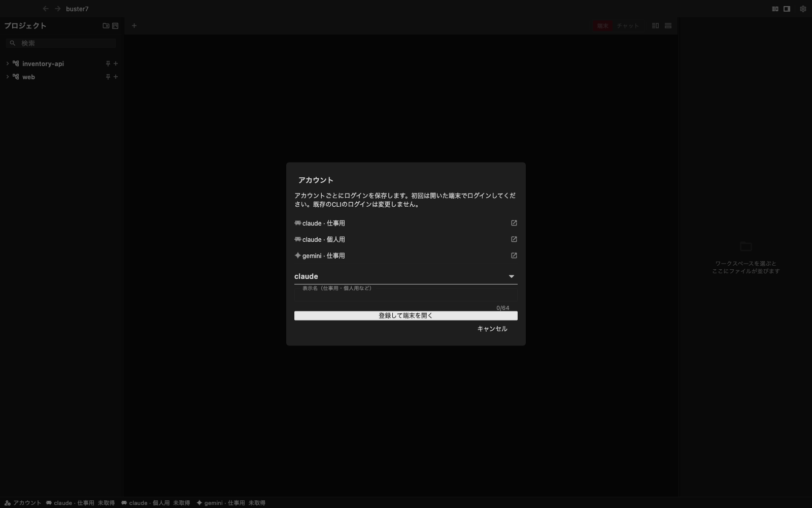Focus the 検索 search field
The image size is (812, 508).
point(61,43)
